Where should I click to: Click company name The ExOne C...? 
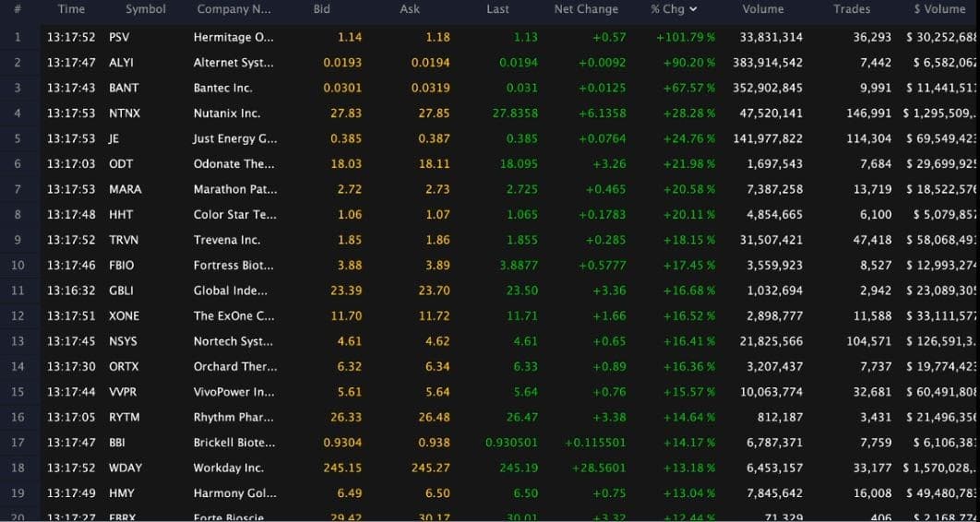233,316
